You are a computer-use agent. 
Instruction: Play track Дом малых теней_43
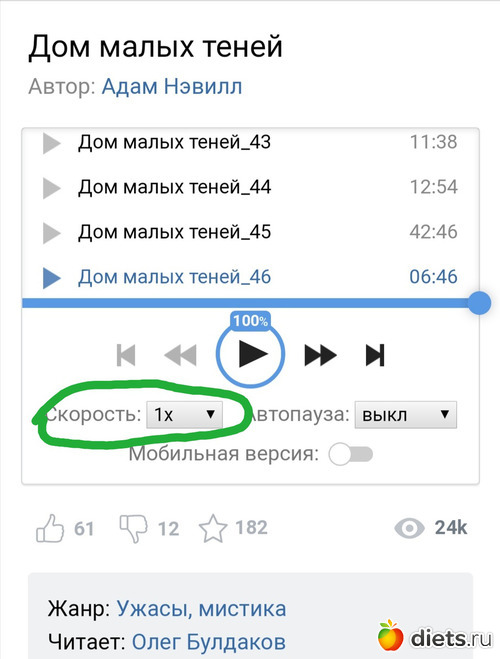[x=52, y=143]
